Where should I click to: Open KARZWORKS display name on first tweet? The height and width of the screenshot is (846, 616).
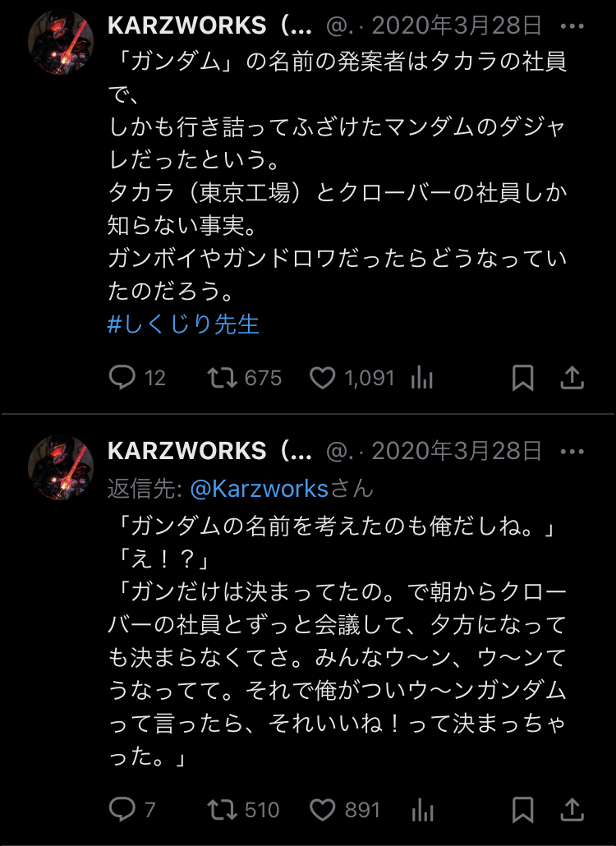tap(209, 25)
